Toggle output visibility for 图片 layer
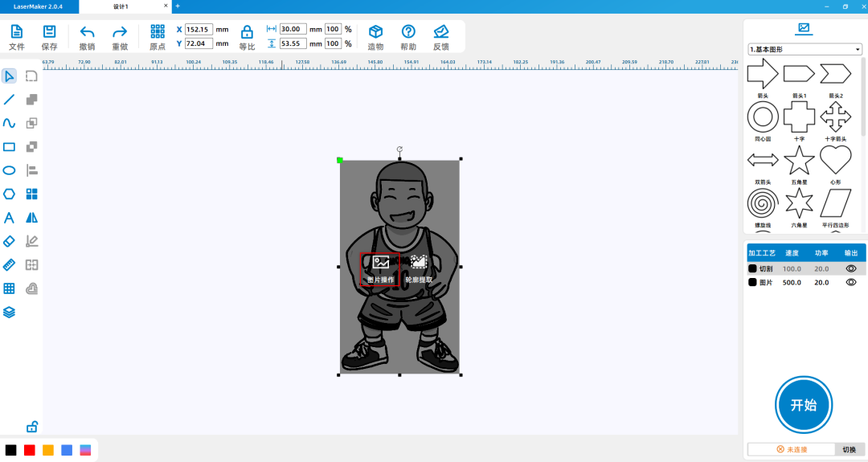The image size is (868, 462). tap(850, 283)
